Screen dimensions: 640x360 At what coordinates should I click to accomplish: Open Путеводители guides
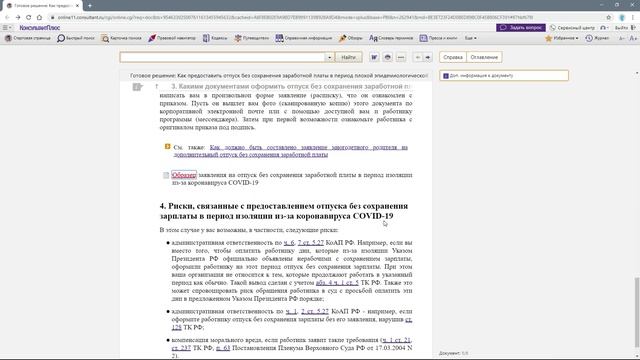point(251,38)
